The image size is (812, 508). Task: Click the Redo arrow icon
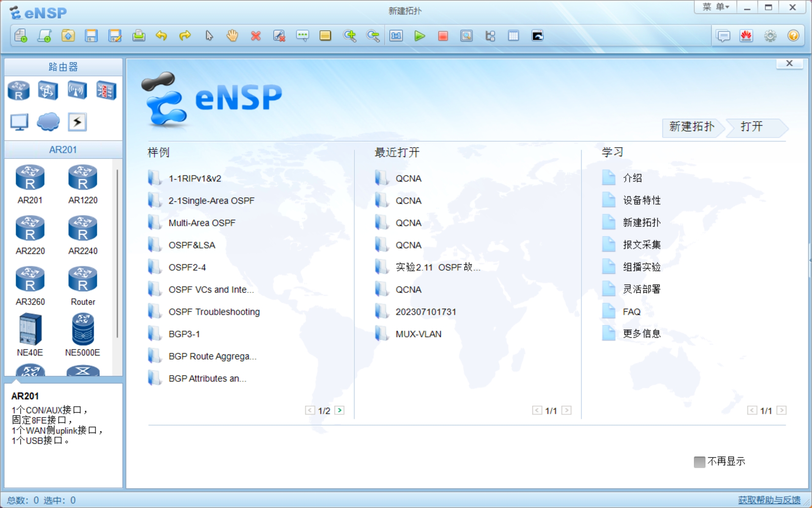185,36
